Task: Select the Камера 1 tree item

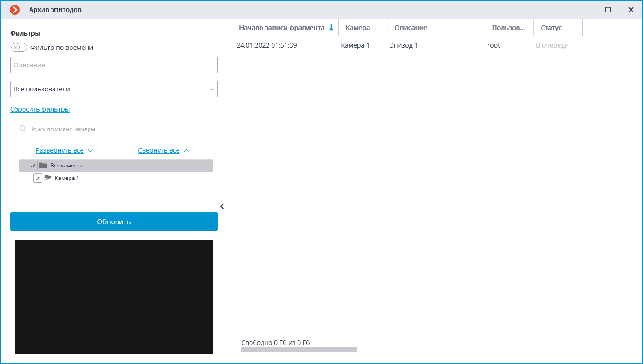Action: click(x=67, y=178)
